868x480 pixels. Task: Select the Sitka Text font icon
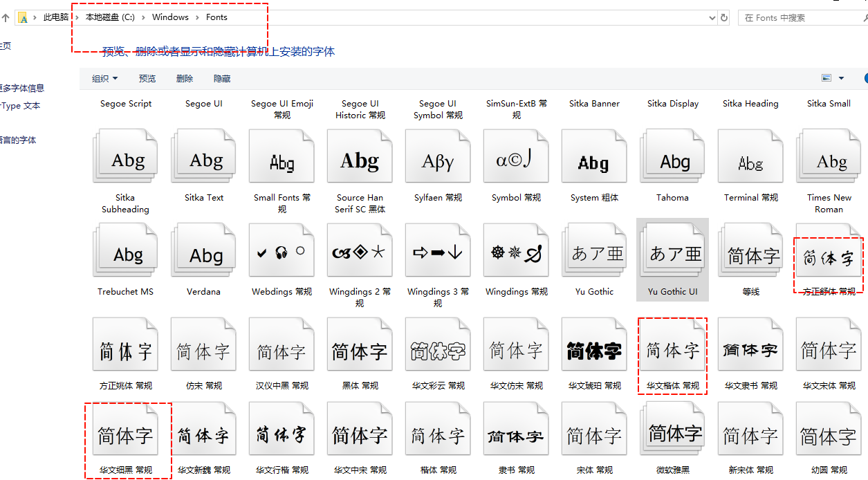coord(203,156)
